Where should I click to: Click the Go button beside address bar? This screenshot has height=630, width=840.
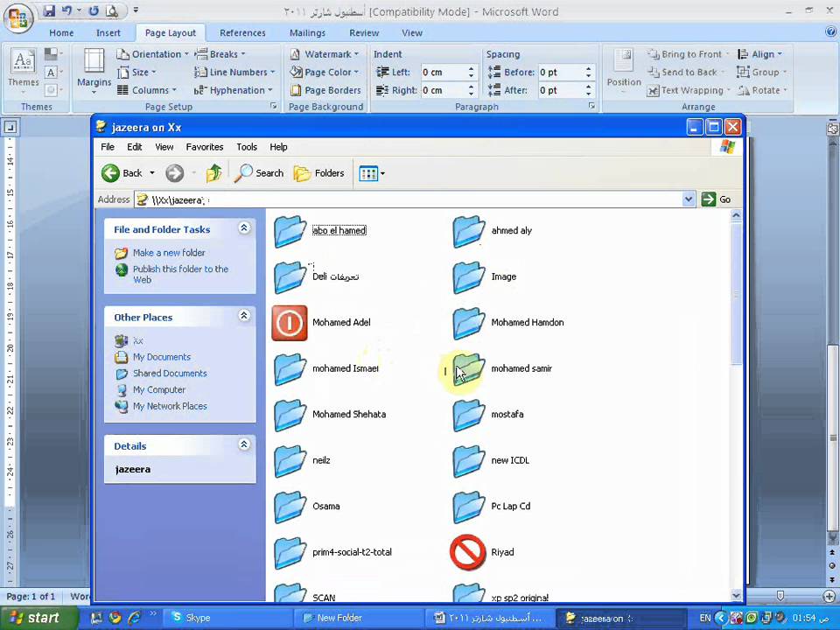click(x=717, y=199)
